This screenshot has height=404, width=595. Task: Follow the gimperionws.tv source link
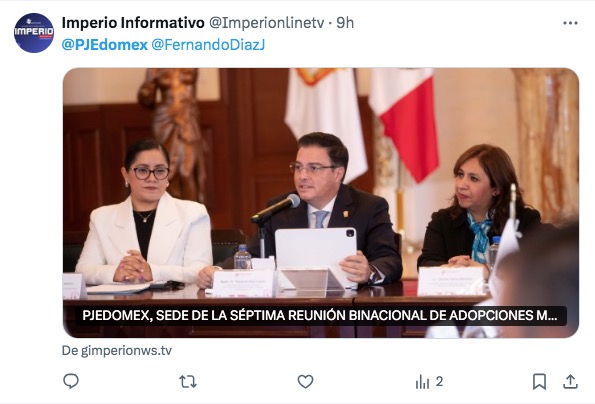117,351
